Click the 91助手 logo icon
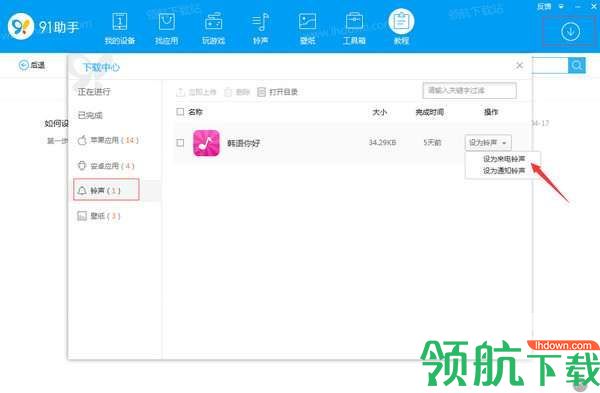This screenshot has height=393, width=600. click(21, 26)
